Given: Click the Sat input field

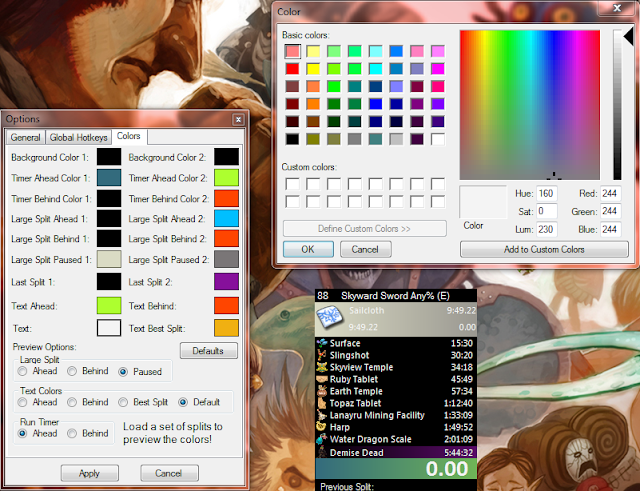Looking at the screenshot, I should pos(547,211).
